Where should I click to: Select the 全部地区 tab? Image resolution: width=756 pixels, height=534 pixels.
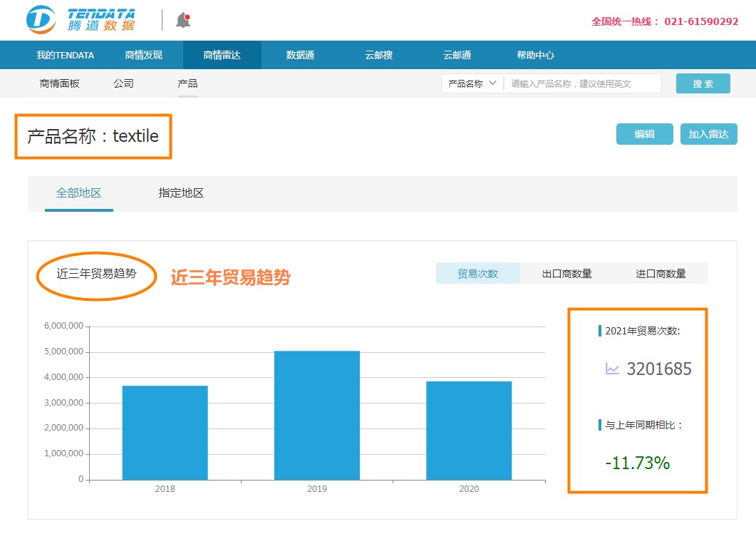[78, 193]
